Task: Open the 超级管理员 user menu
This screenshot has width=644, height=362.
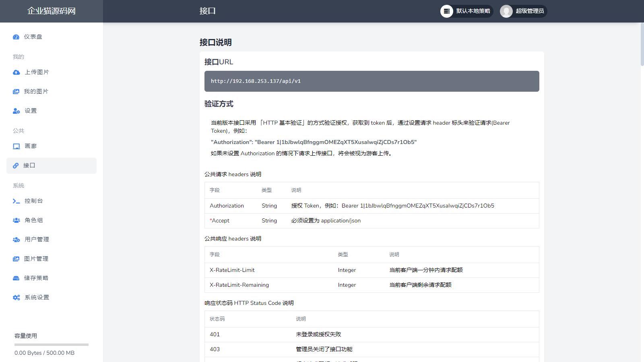Action: click(x=523, y=11)
